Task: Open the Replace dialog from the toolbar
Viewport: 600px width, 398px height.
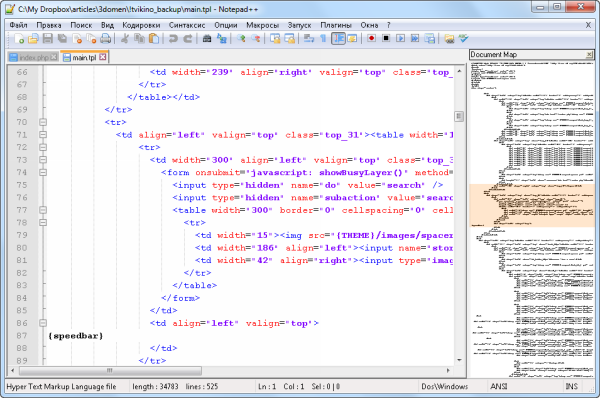Action: click(222, 38)
